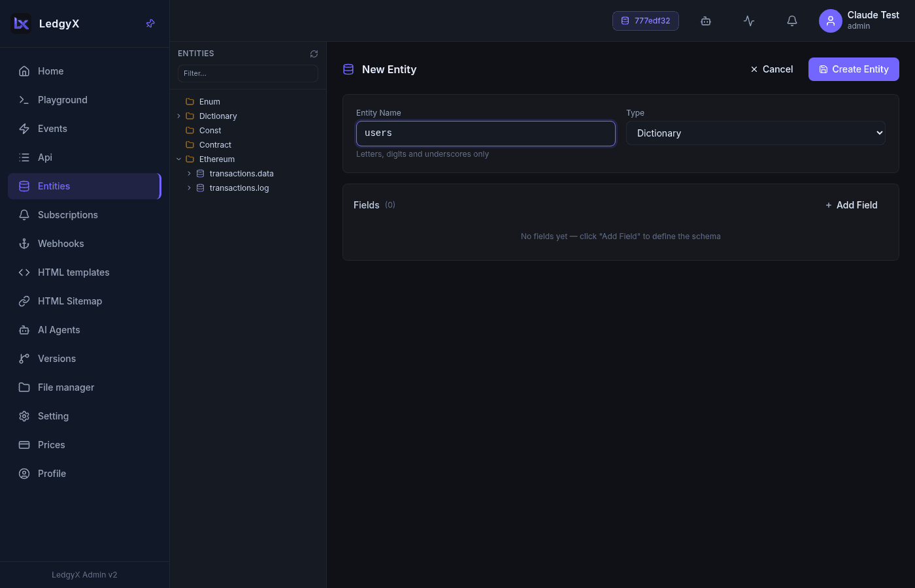The image size is (915, 588).
Task: Click the 777edf32 database badge
Action: point(646,21)
